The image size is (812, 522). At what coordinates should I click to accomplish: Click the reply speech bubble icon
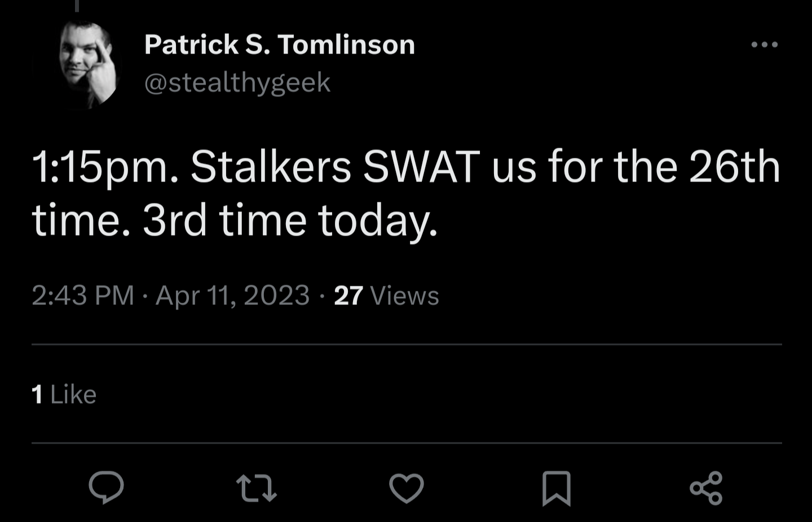point(106,487)
